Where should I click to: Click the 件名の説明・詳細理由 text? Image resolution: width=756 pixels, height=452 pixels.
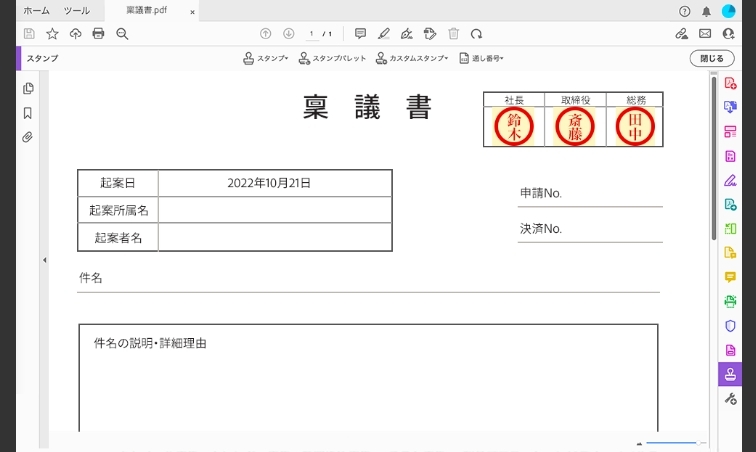click(x=150, y=343)
